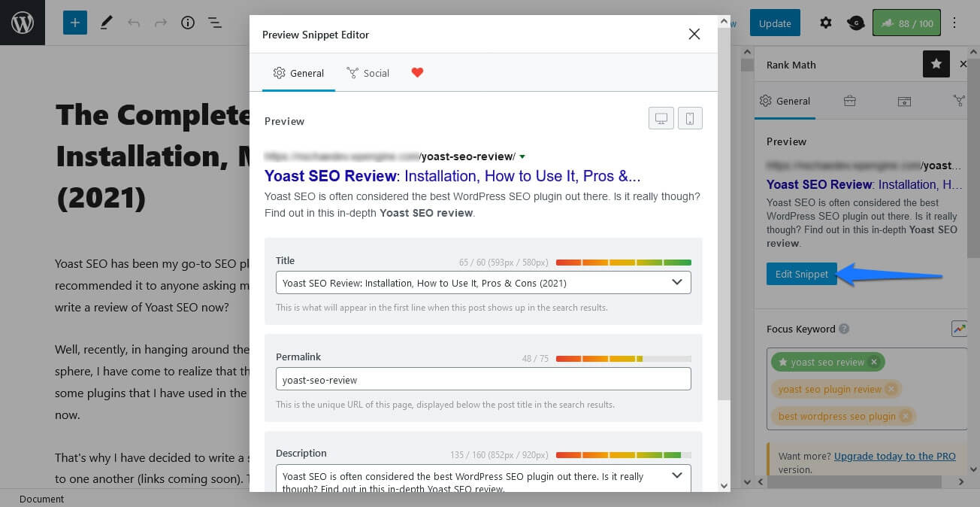Screen dimensions: 980x507
Task: Click the Rank Math star pin icon
Action: (x=936, y=65)
